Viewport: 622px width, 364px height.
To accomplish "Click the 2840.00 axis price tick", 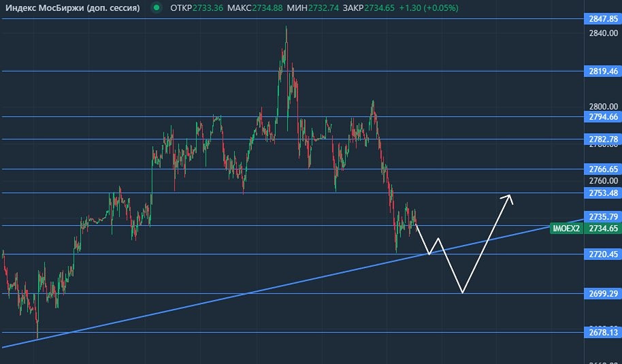I will point(604,33).
